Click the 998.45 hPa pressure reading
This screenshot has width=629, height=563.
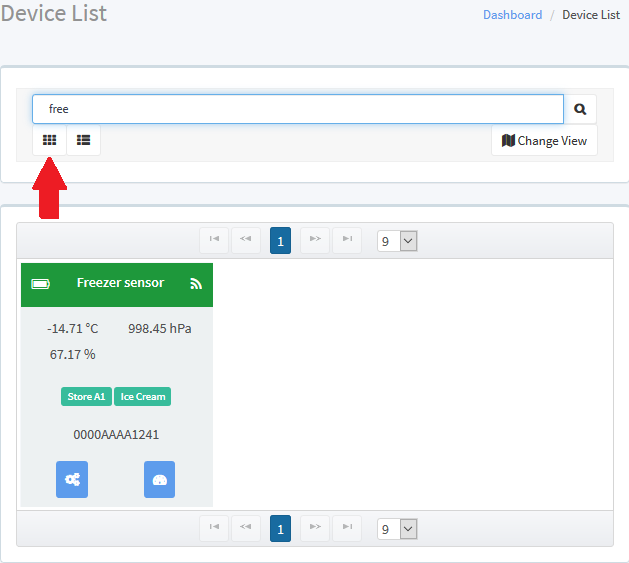pyautogui.click(x=160, y=329)
